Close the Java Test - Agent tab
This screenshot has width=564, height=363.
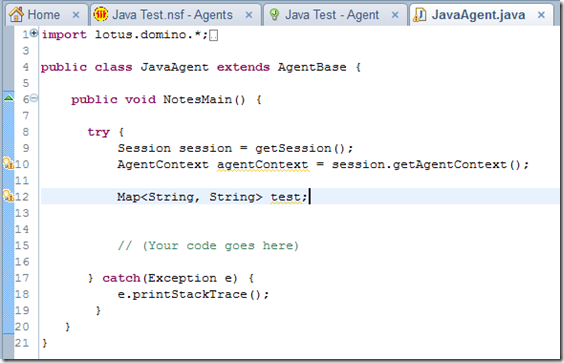point(395,15)
